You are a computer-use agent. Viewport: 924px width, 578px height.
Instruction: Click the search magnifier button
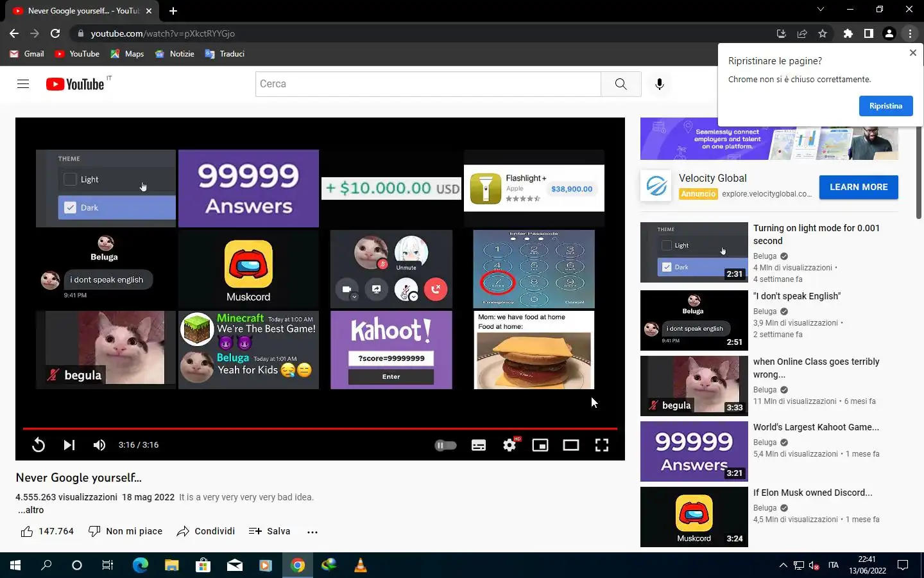620,83
